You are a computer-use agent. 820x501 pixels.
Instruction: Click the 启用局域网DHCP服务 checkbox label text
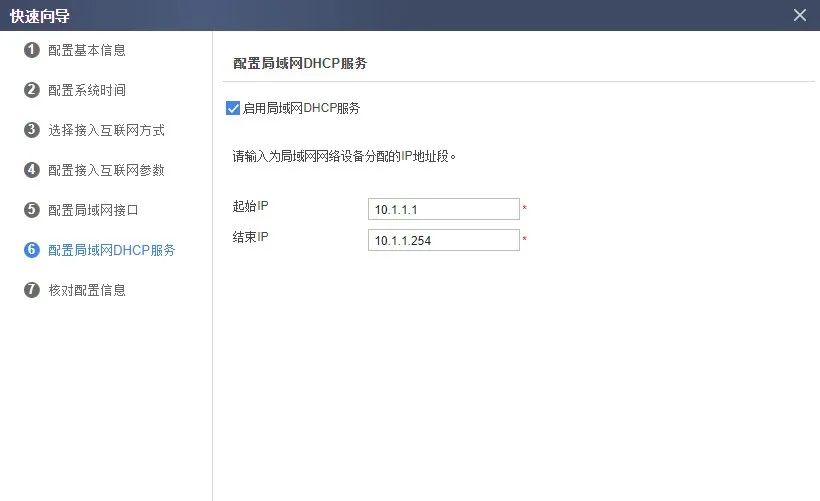(x=302, y=108)
